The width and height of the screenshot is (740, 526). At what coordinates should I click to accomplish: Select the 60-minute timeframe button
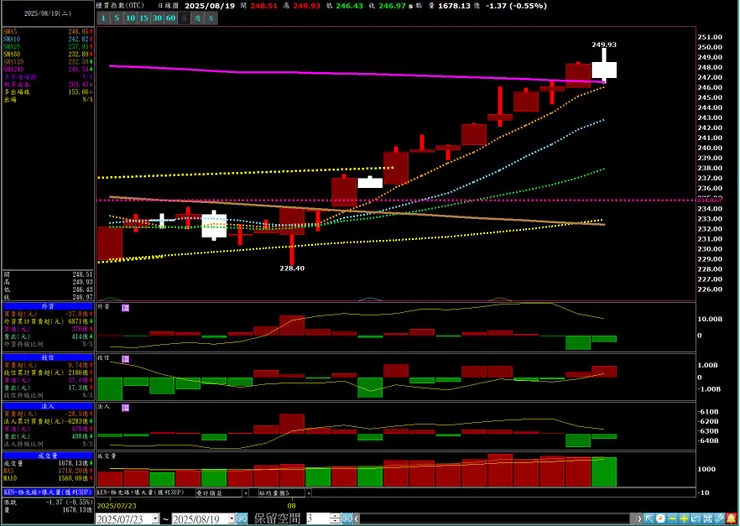(171, 18)
